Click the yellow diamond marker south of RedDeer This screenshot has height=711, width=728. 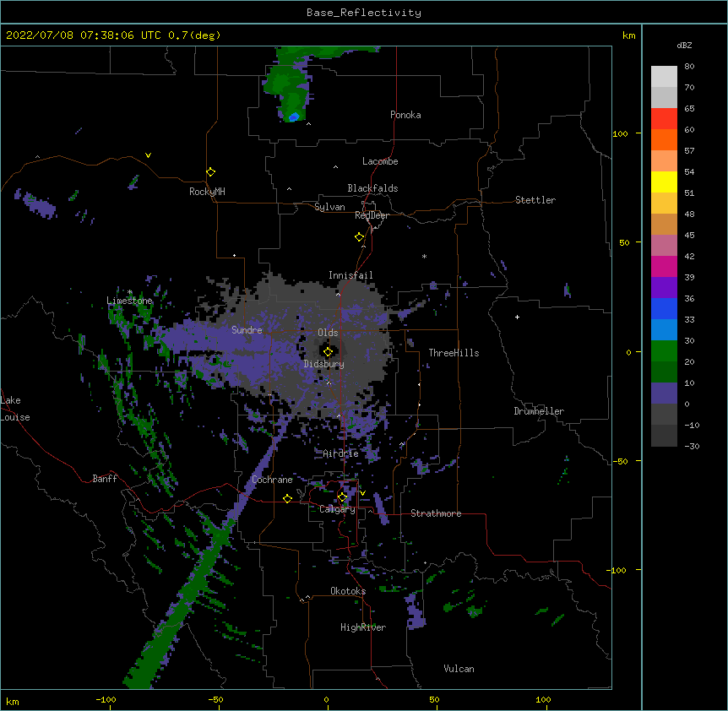[360, 237]
